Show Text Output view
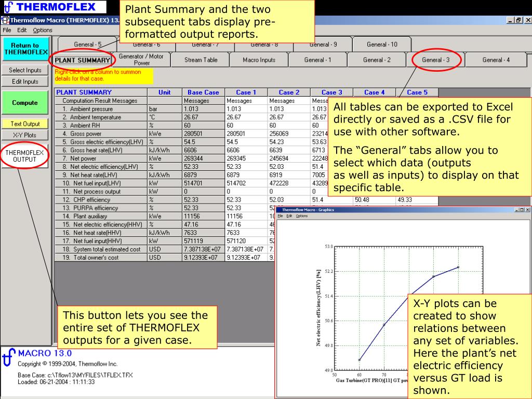The image size is (532, 399). coord(25,124)
